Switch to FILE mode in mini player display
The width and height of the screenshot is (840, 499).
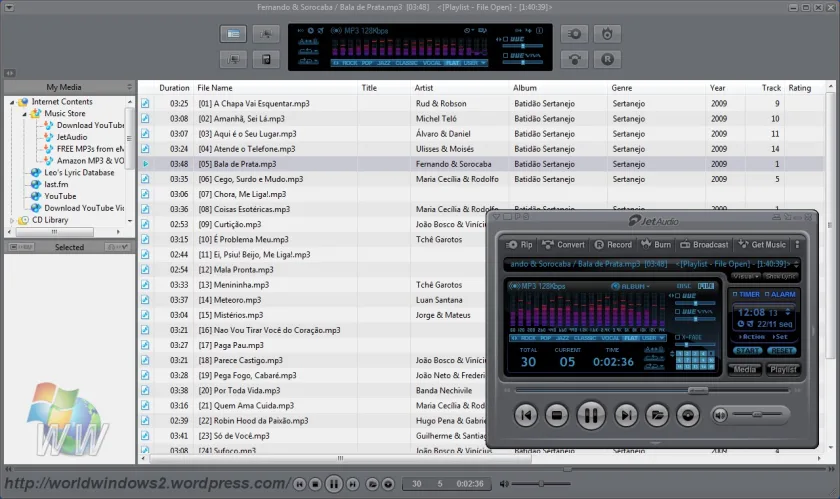[x=706, y=286]
